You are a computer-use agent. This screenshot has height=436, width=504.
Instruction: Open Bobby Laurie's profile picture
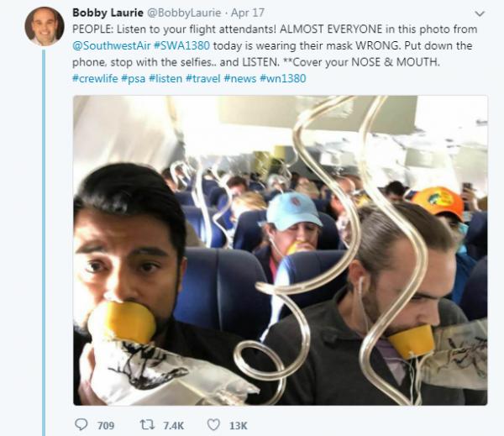click(44, 26)
